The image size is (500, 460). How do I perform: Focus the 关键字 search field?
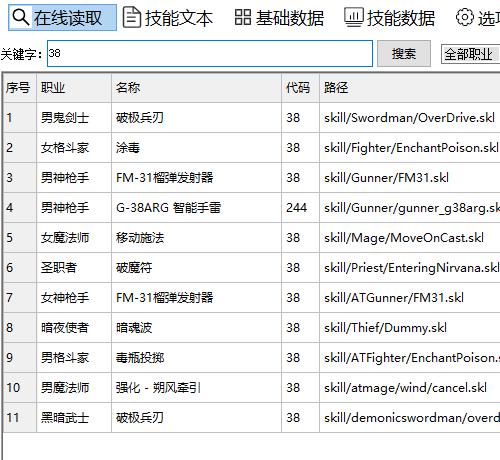click(210, 54)
